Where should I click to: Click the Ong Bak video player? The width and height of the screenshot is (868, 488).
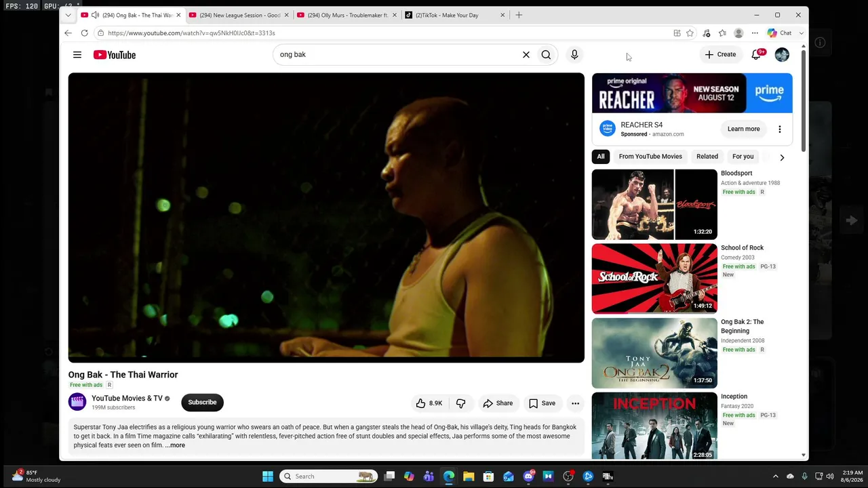point(326,218)
